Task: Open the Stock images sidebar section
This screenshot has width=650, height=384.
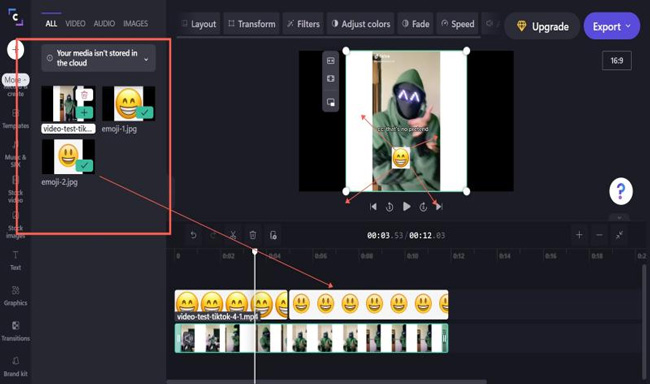Action: (x=15, y=226)
